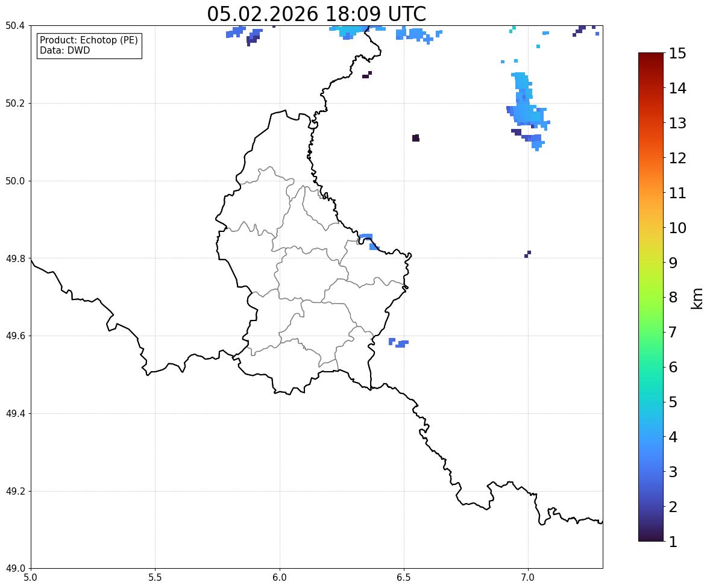Click the colorbar tick label 4
Image resolution: width=710 pixels, height=588 pixels.
673,437
